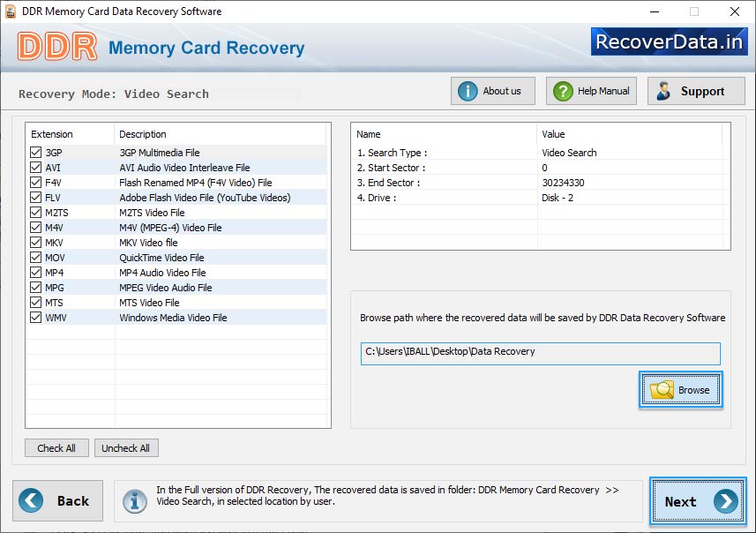The image size is (756, 533).
Task: Click the Support button label
Action: [x=702, y=91]
